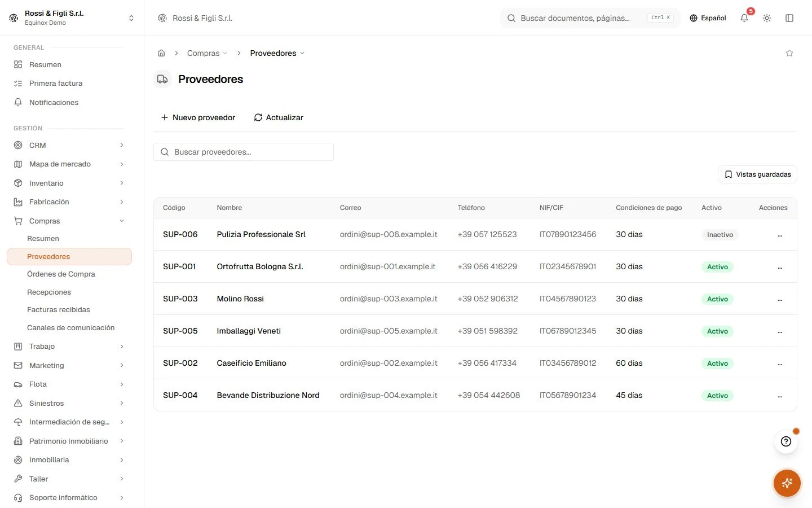Click the Inactivo status badge for SUP-006
This screenshot has height=508, width=812.
[x=720, y=235]
